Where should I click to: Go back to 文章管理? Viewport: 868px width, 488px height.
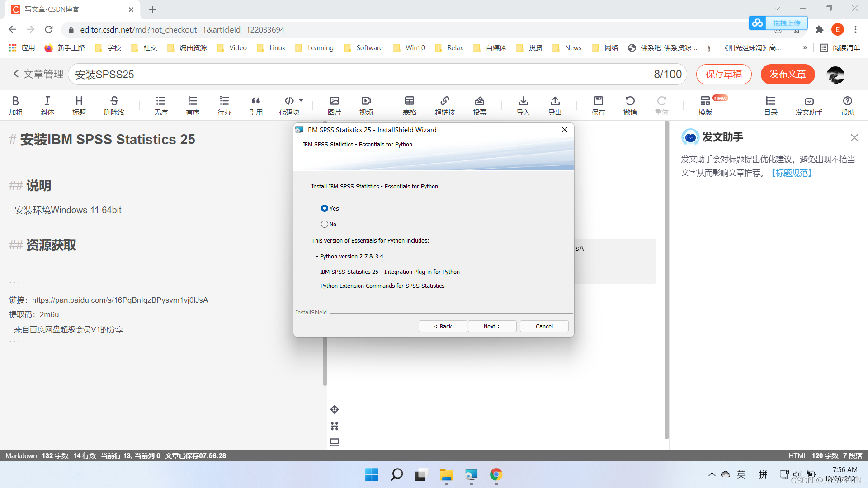point(38,74)
